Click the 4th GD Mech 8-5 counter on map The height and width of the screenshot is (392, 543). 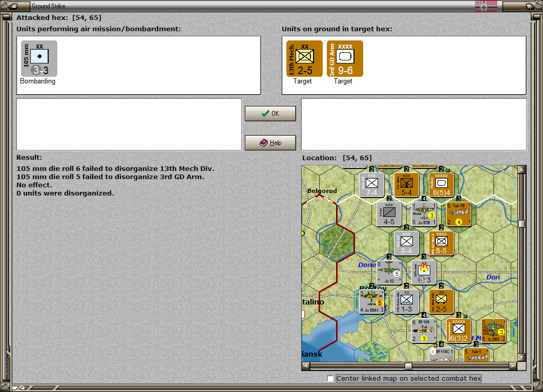[x=441, y=243]
